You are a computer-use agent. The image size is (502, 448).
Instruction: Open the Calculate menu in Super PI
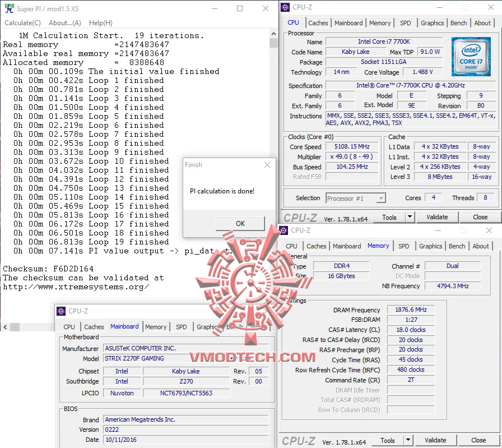(22, 22)
